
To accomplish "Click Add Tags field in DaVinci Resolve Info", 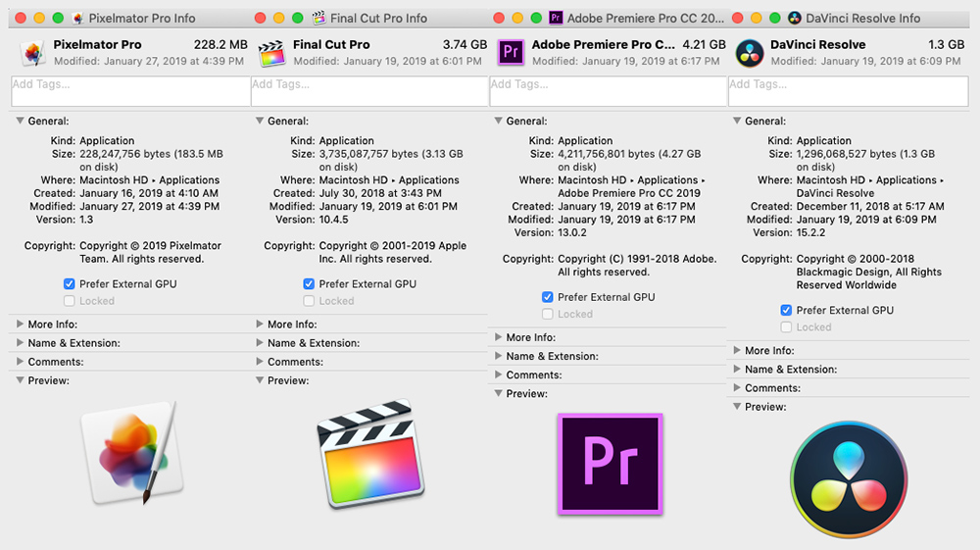I will pos(848,91).
